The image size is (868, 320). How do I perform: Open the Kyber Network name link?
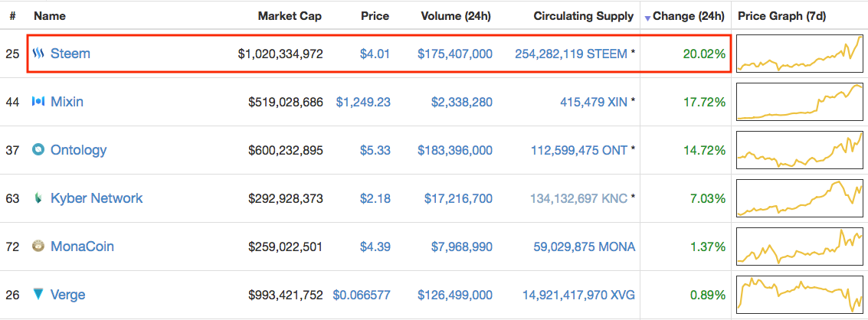coord(97,198)
